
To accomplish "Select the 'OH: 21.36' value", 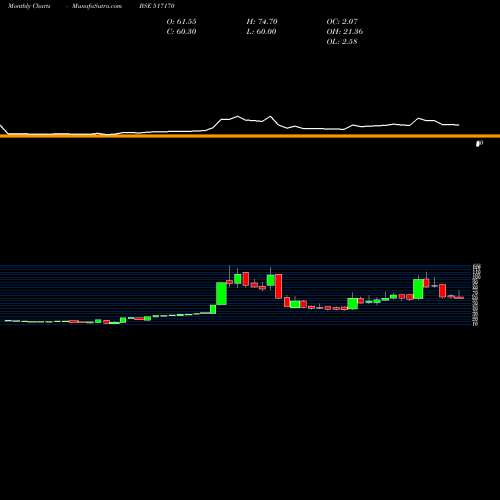I will 345,31.
